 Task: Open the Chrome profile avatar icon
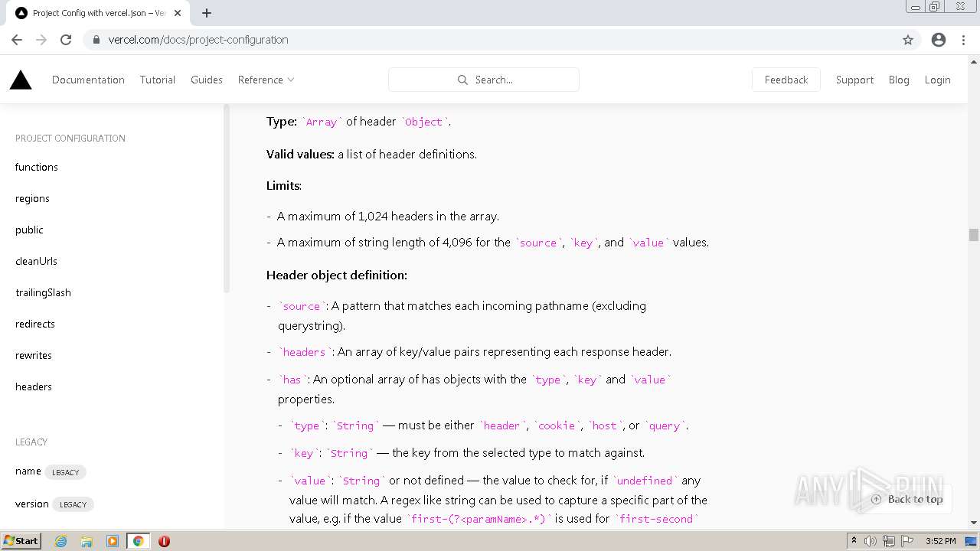point(939,40)
